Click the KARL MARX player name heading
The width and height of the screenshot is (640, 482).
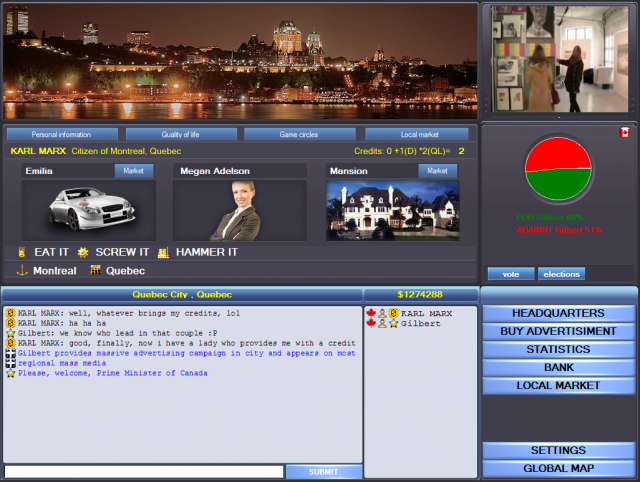coord(38,151)
